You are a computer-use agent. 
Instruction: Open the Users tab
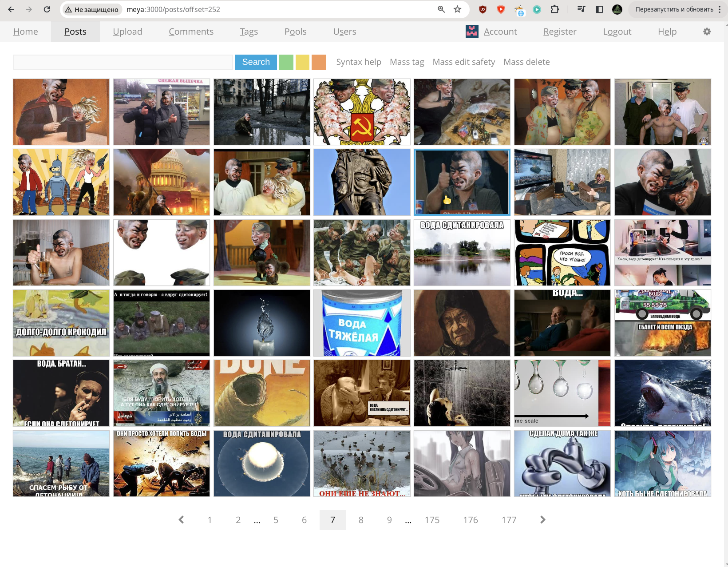[x=345, y=32]
